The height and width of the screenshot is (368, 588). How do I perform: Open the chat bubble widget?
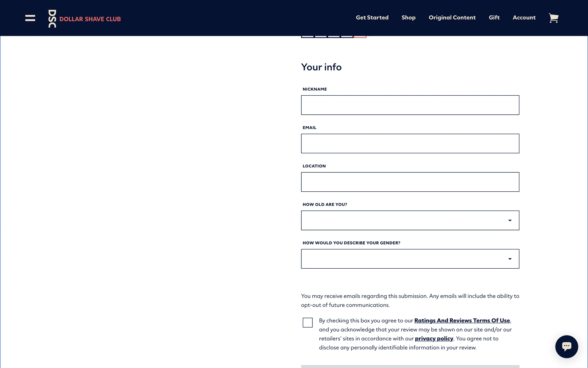(x=566, y=347)
